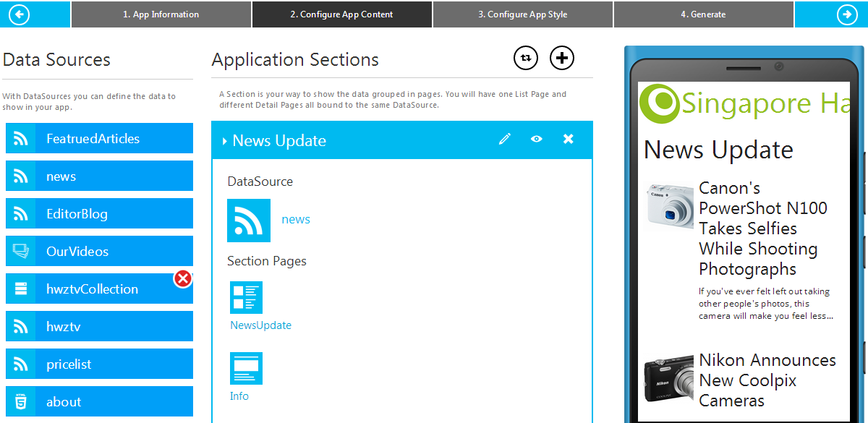Image resolution: width=868 pixels, height=423 pixels.
Task: Go back with the left arrow button
Action: [x=19, y=14]
